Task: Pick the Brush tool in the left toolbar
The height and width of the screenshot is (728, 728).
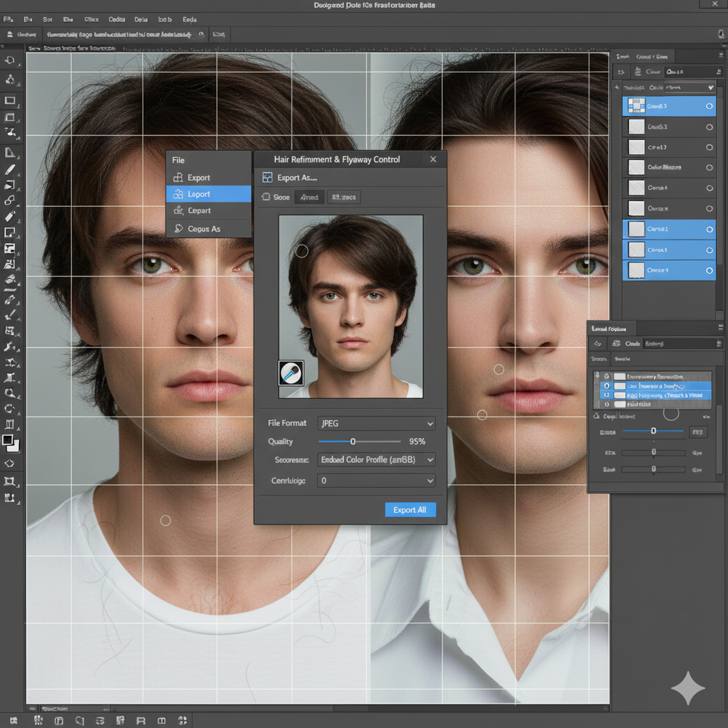Action: [10, 169]
